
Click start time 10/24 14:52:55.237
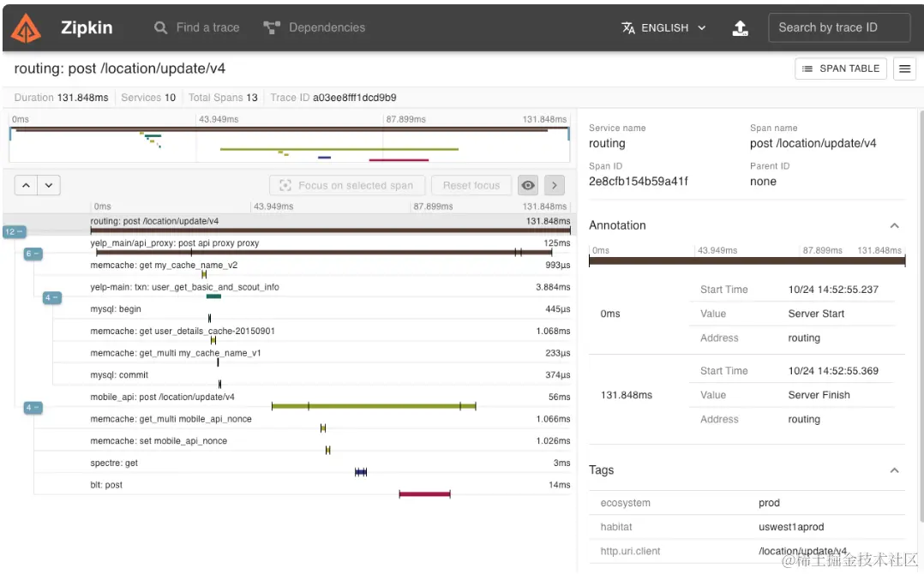833,290
